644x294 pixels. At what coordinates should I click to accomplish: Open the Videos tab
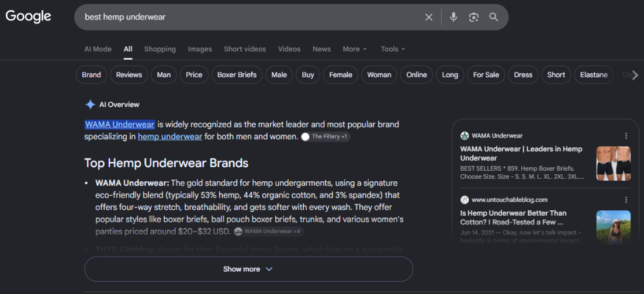[289, 49]
